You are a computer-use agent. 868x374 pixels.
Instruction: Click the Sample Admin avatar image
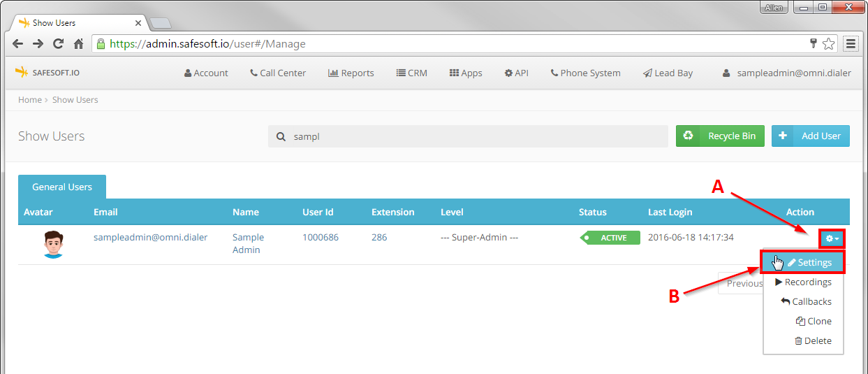(x=53, y=245)
